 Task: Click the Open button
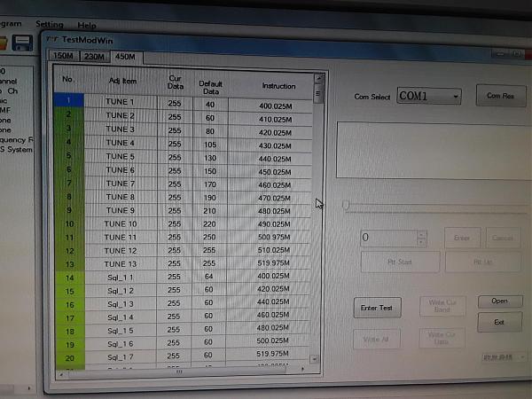499,301
